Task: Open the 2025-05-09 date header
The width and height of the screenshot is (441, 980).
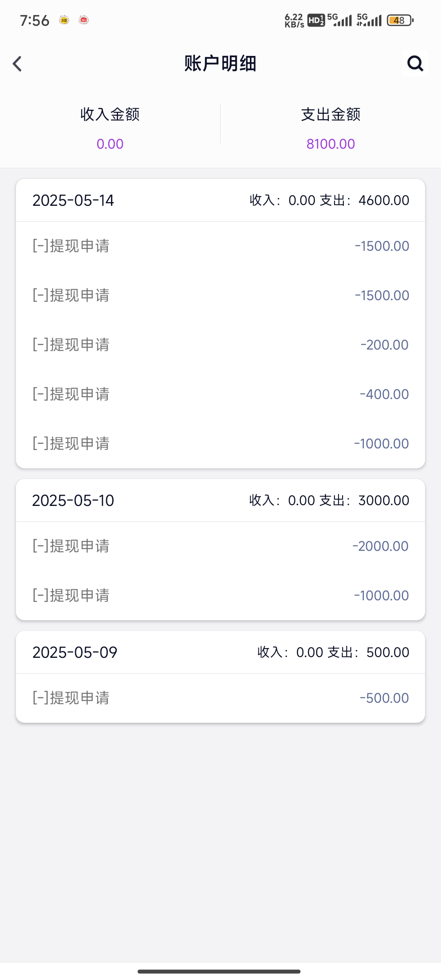Action: (x=220, y=653)
